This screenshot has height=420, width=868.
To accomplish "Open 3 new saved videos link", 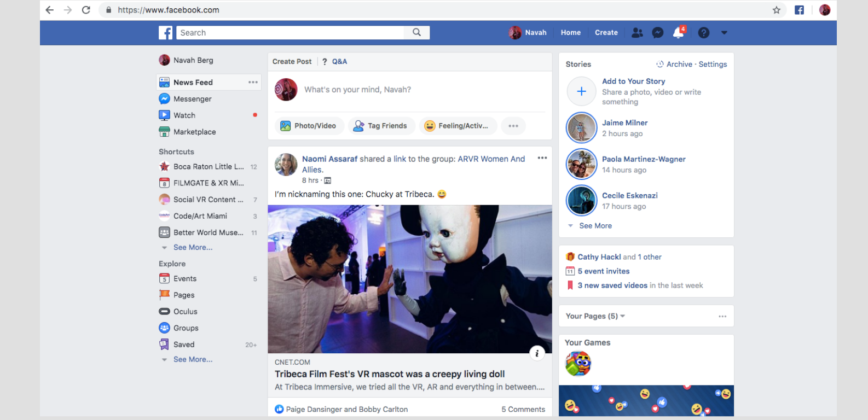I will coord(612,285).
